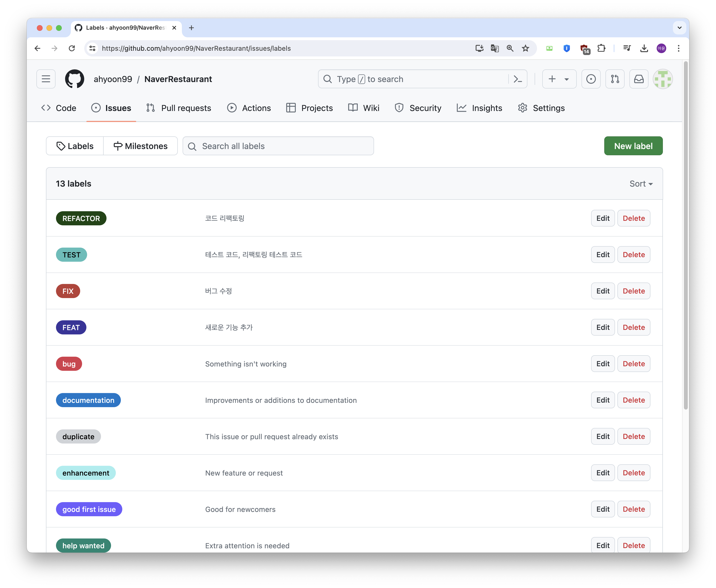Click the pull requests icon in header
The height and width of the screenshot is (588, 716).
pos(615,79)
